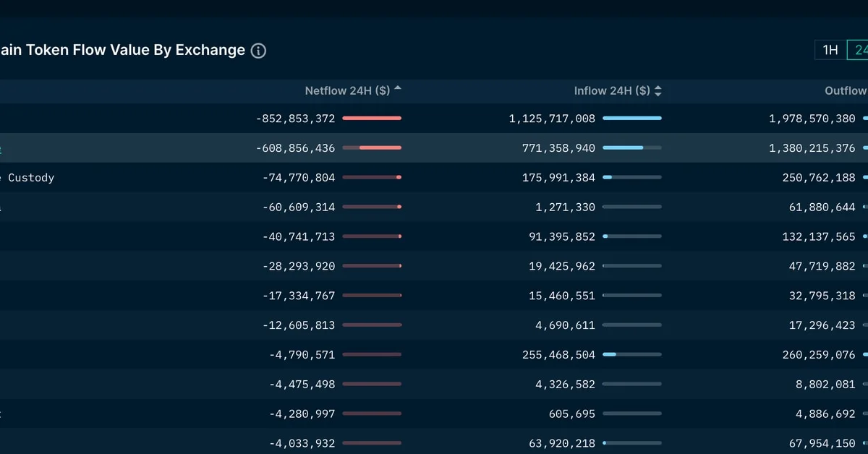Image resolution: width=868 pixels, height=454 pixels.
Task: Select netflow value -12,605,813
Action: 299,326
